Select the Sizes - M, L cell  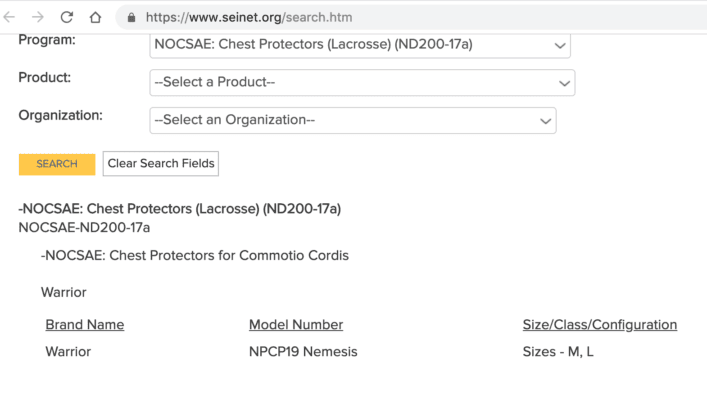[x=558, y=352]
